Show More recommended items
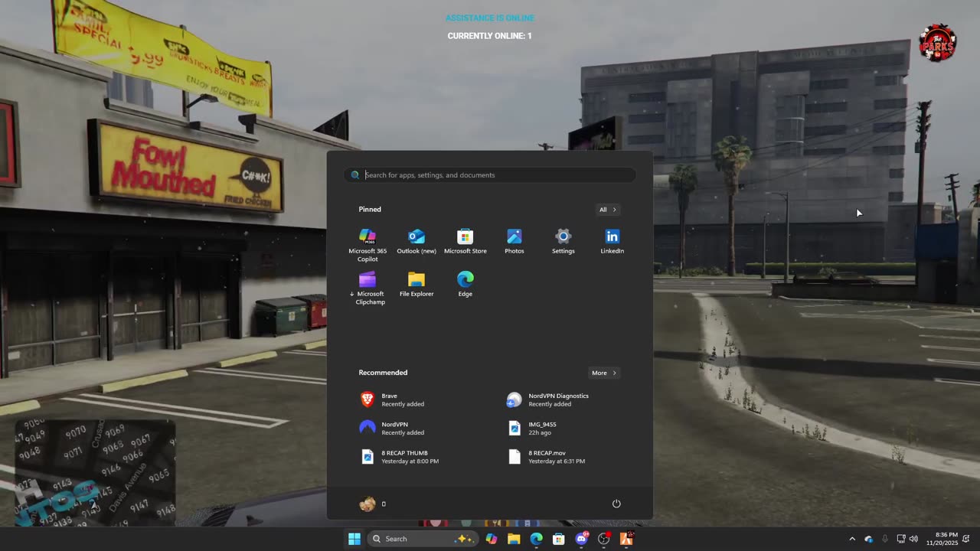This screenshot has width=980, height=551. (604, 373)
